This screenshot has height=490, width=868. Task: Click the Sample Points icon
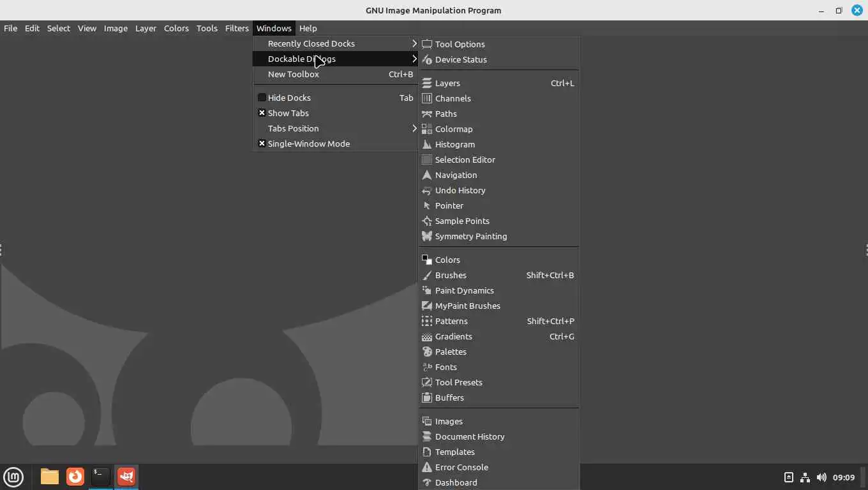427,221
